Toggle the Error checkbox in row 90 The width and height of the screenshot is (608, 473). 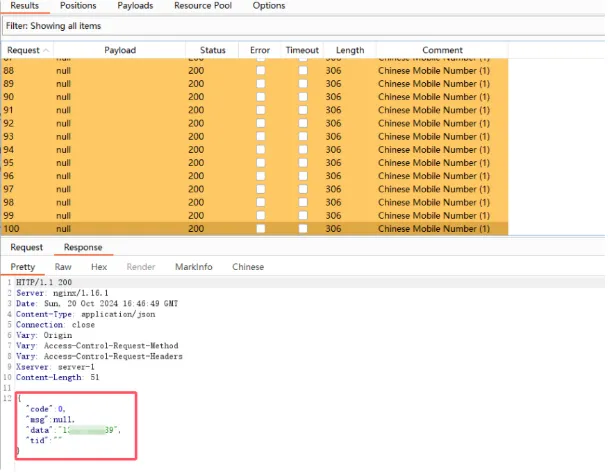(x=261, y=97)
